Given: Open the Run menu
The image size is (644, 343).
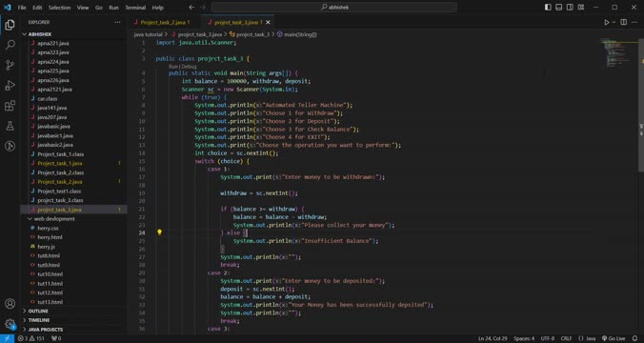Looking at the screenshot, I should pos(113,8).
